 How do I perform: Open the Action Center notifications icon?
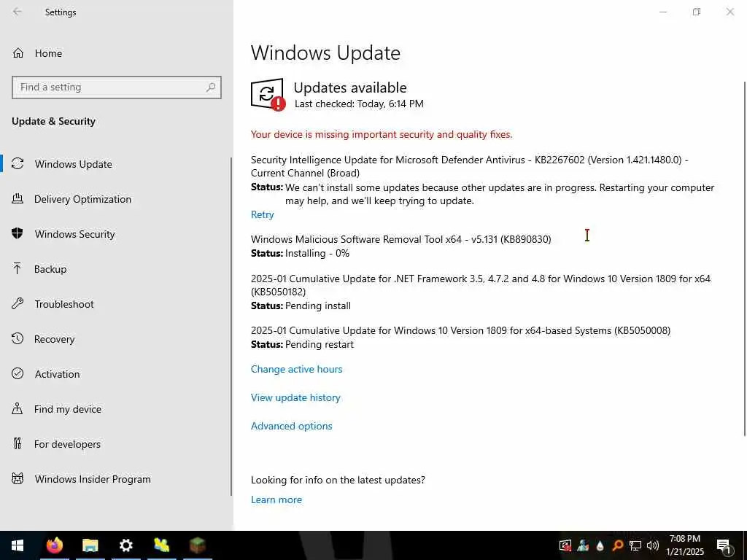click(724, 546)
